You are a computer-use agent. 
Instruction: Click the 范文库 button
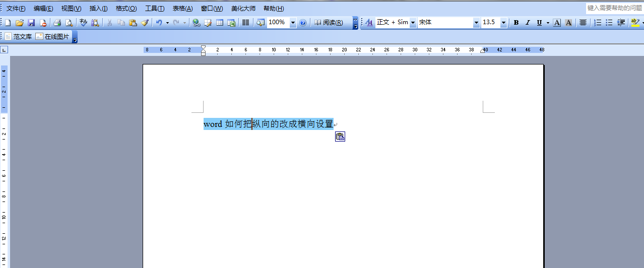point(19,37)
